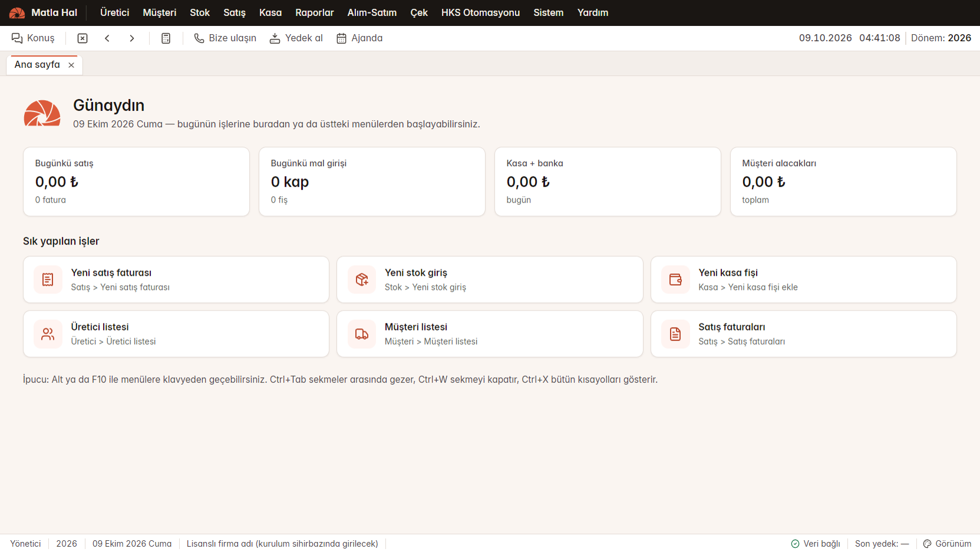The width and height of the screenshot is (980, 552).
Task: Click the Müşteri listesi truck icon
Action: [362, 334]
